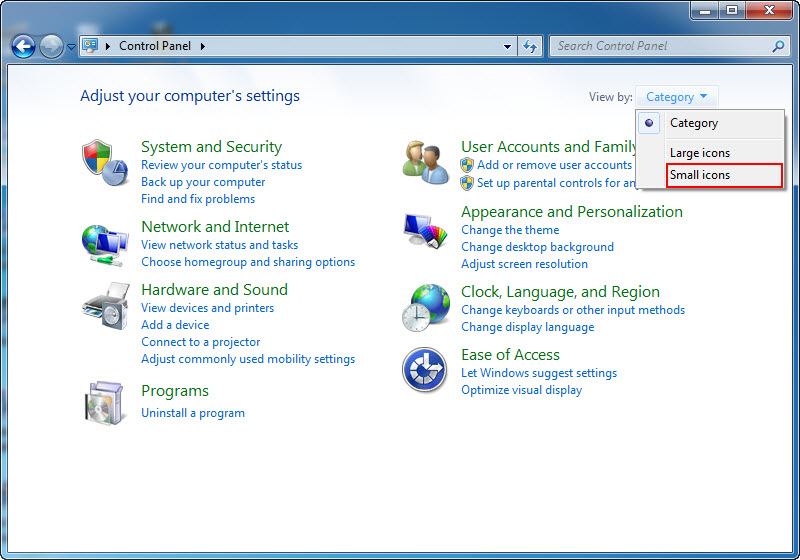
Task: Open Appearance and Personalization category link
Action: [x=571, y=212]
